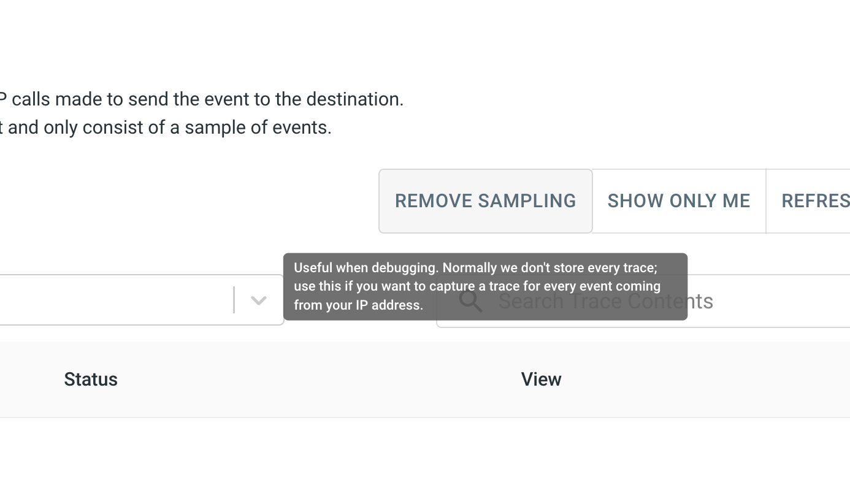Click the REMOVE SAMPLING button

(485, 201)
